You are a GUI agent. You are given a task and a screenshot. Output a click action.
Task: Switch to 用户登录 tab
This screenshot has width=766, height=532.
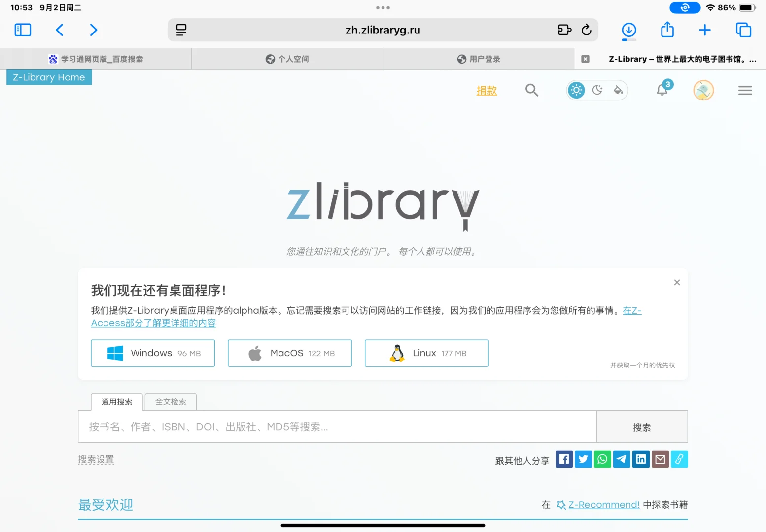point(479,59)
